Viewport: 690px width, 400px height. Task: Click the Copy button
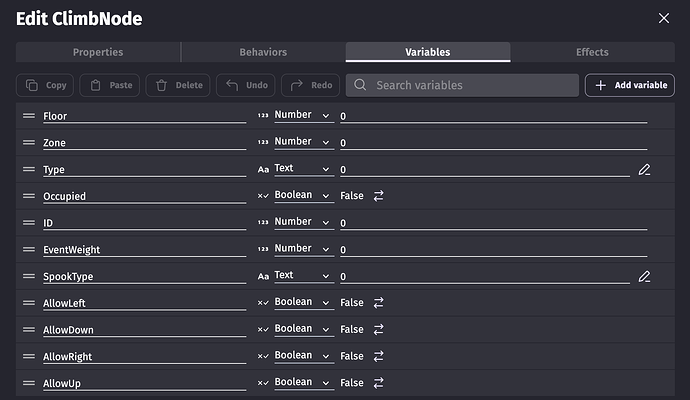[45, 85]
